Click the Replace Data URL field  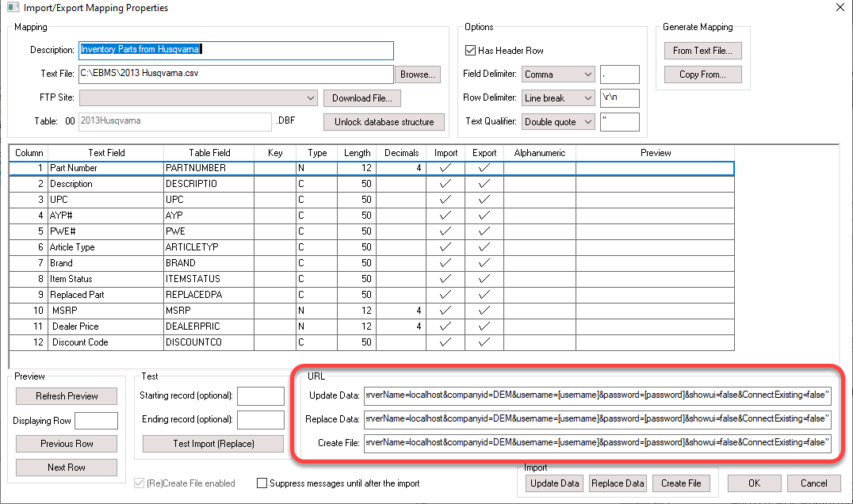[x=597, y=419]
